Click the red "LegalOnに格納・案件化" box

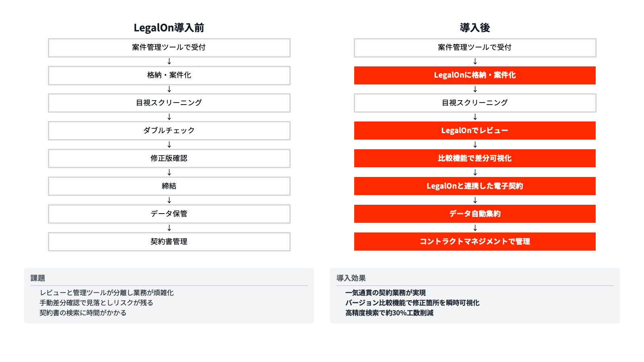(x=475, y=75)
